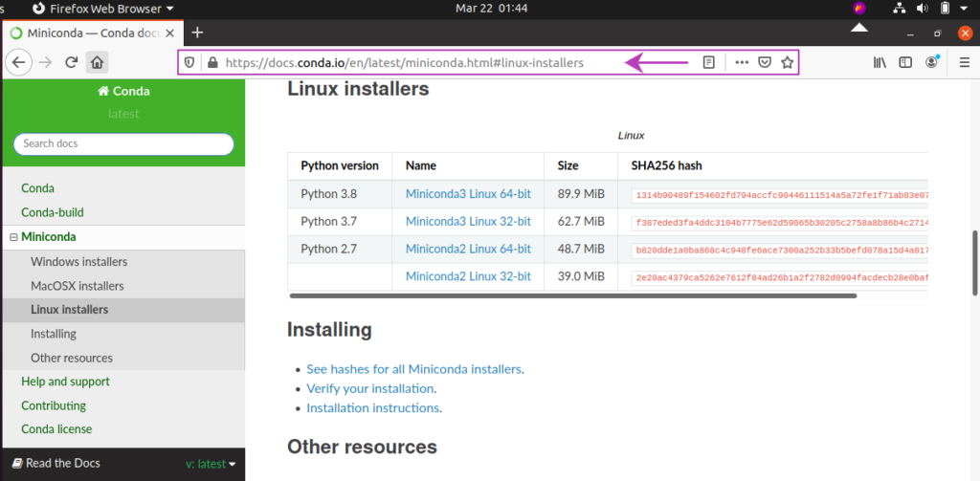Open tracking protection shield icon
Screen dimensions: 980x481
tap(189, 62)
